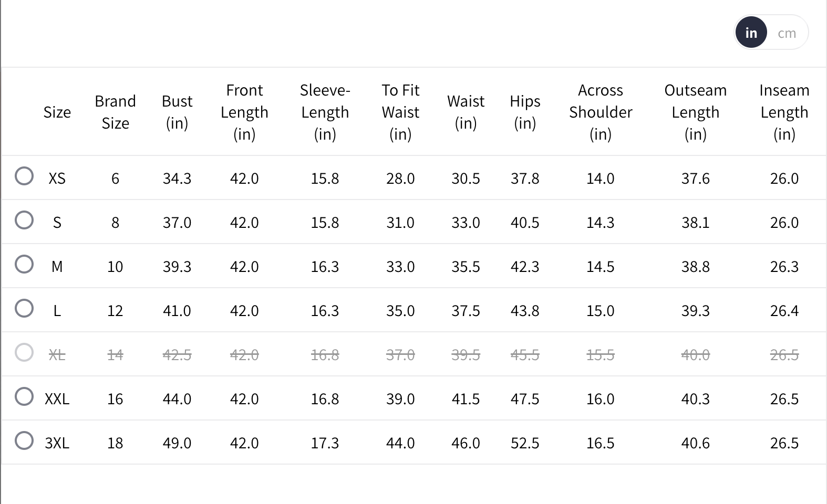The width and height of the screenshot is (827, 504).
Task: Click the Hips (in) column header
Action: point(525,112)
